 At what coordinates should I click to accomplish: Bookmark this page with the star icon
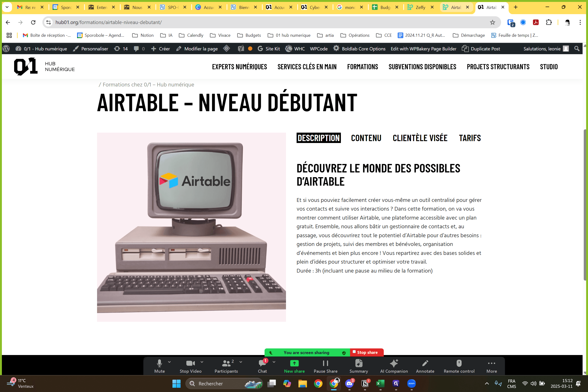point(492,22)
